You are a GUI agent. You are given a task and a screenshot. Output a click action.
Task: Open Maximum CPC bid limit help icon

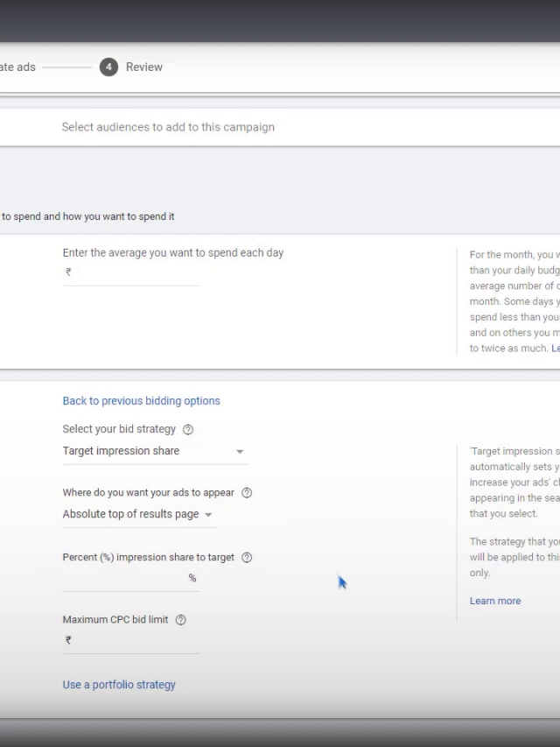tap(181, 620)
